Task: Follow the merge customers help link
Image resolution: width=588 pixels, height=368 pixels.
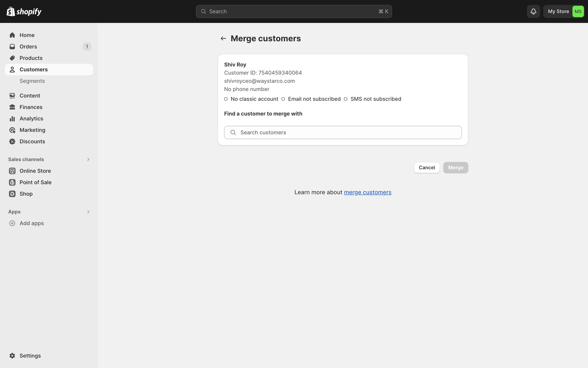Action: pos(367,192)
